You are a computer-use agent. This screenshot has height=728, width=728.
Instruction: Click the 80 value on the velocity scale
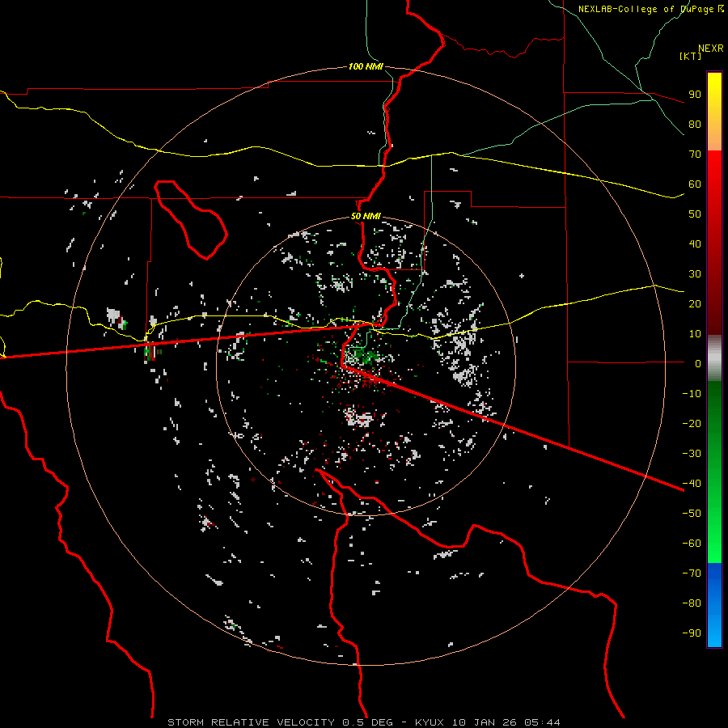pyautogui.click(x=695, y=124)
